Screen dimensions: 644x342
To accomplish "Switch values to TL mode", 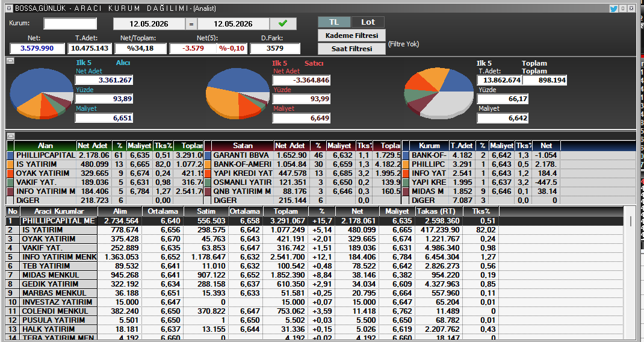I will tap(334, 22).
